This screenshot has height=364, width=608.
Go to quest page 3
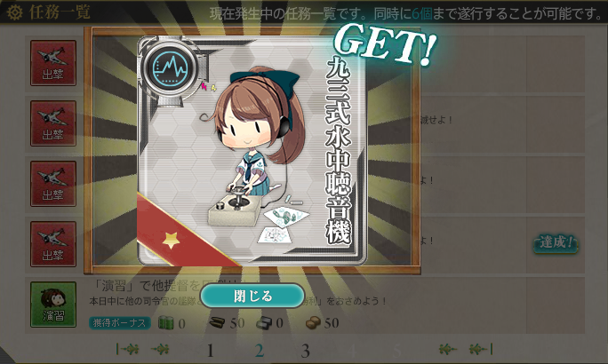(305, 351)
